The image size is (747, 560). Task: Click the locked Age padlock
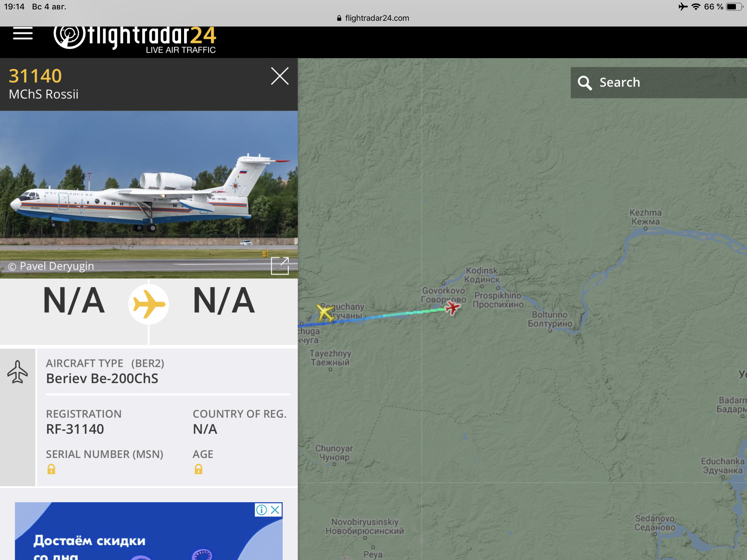point(199,469)
